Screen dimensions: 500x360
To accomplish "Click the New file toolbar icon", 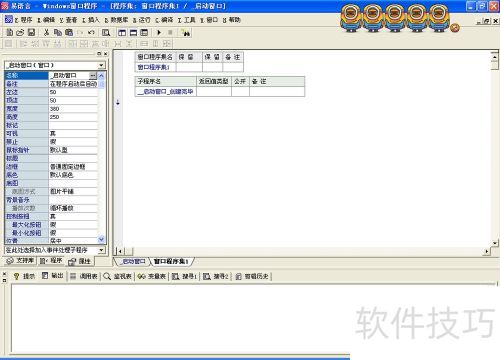I will point(10,32).
